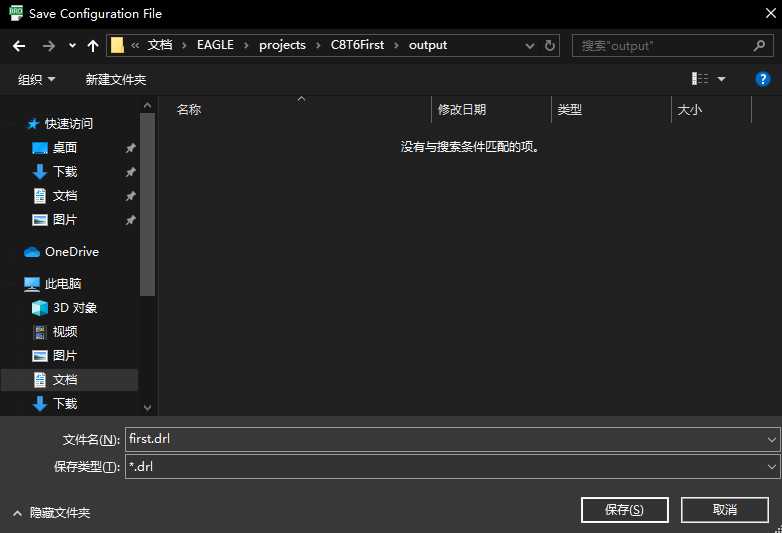Refresh the output folder view
Viewport: 782px width, 533px height.
[x=550, y=46]
